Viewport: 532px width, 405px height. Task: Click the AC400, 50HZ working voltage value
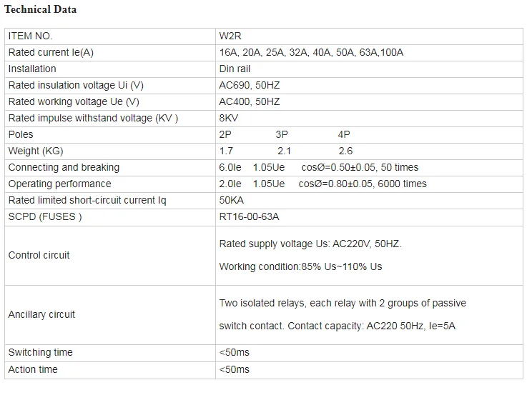point(249,101)
